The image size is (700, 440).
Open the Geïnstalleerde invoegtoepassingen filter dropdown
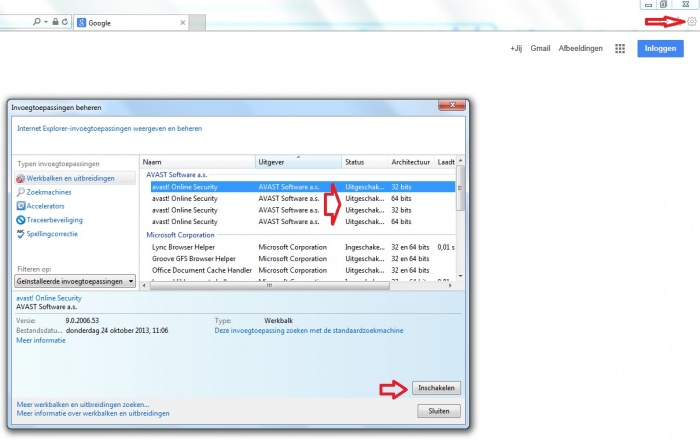point(75,281)
